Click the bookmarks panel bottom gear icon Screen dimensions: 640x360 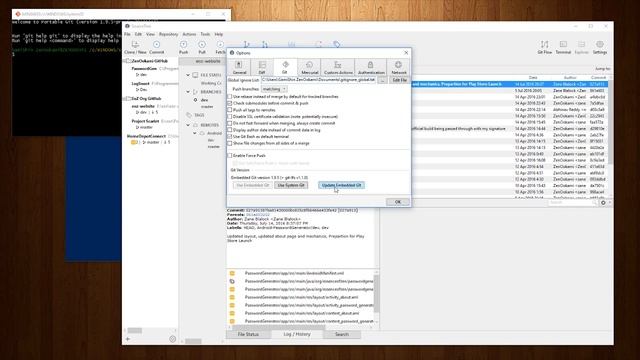[x=172, y=339]
